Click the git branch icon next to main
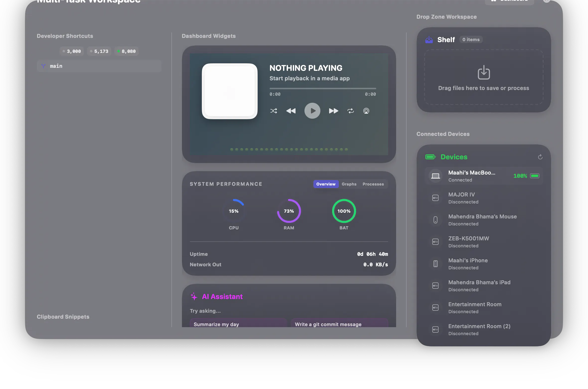Image resolution: width=588 pixels, height=389 pixels. coord(43,66)
